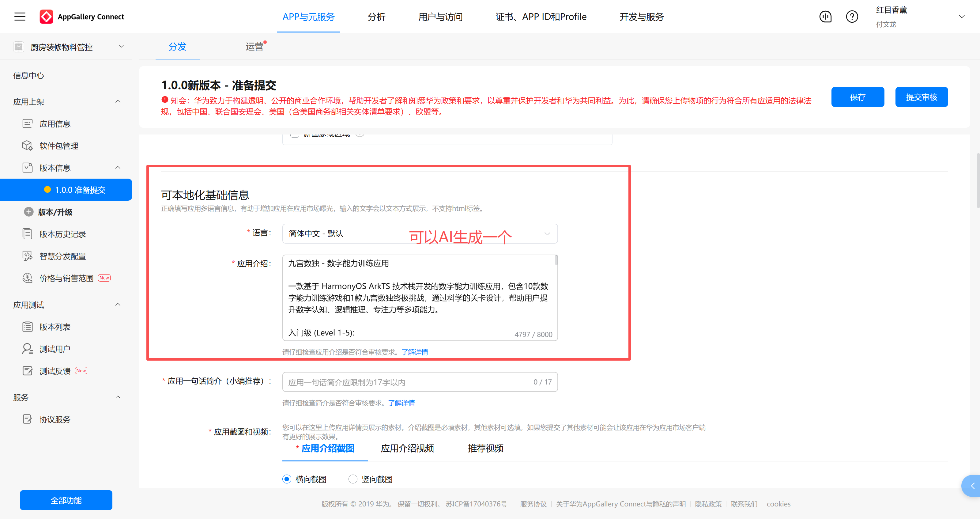980x519 pixels.
Task: Click the 测试用户 person icon
Action: click(27, 349)
